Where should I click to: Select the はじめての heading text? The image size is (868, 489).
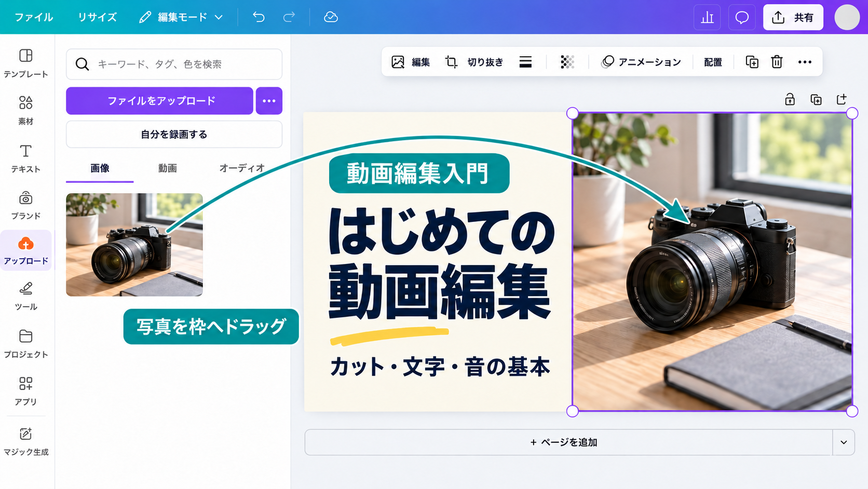click(442, 232)
